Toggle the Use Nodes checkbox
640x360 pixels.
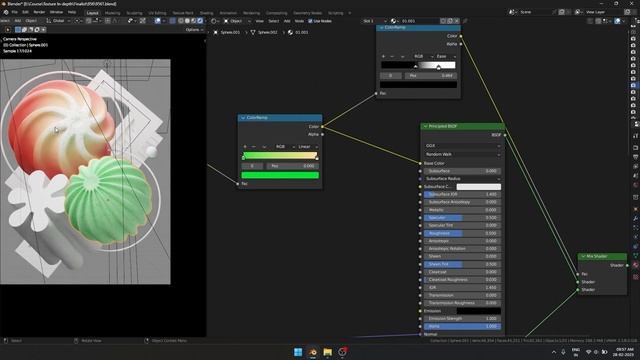tap(310, 21)
